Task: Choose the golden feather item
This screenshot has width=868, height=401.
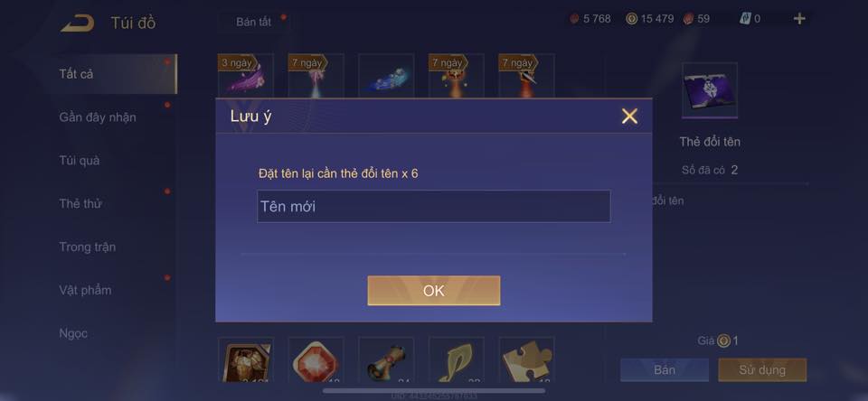Action: [456, 359]
